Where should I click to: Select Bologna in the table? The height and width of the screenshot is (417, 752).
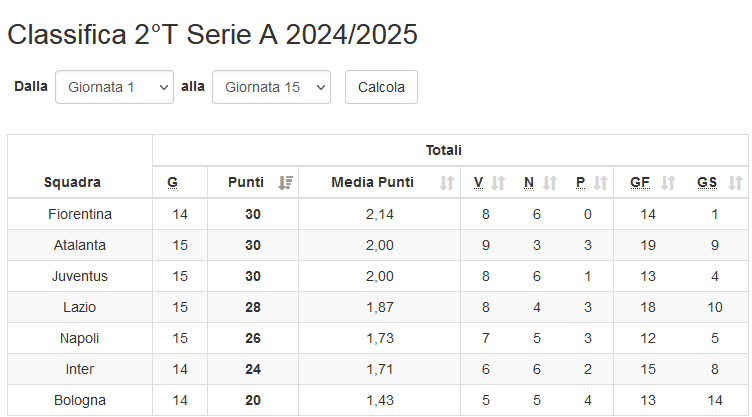(x=80, y=400)
